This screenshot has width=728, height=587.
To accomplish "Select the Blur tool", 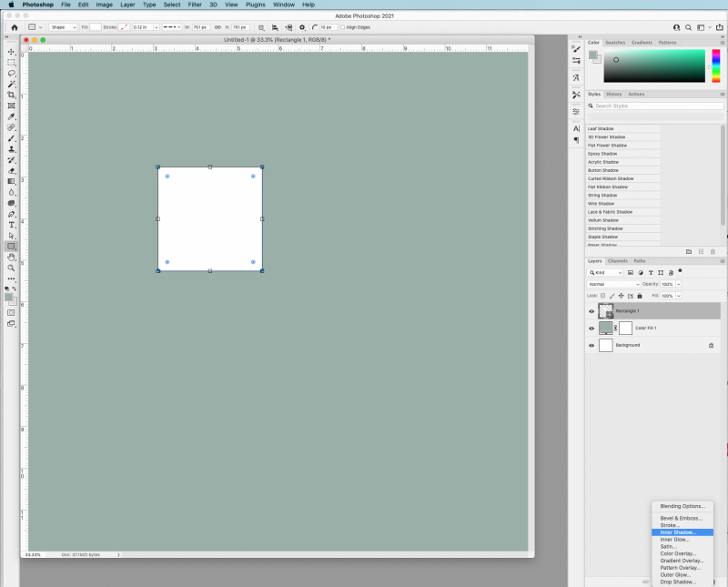I will (11, 192).
